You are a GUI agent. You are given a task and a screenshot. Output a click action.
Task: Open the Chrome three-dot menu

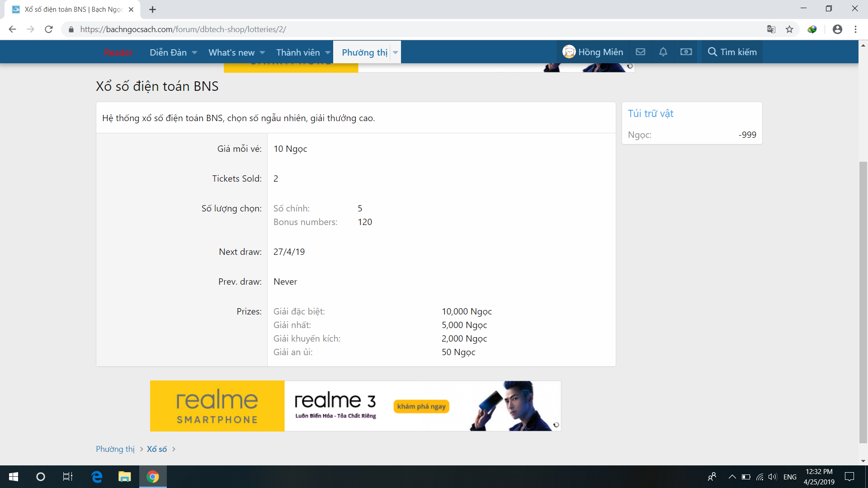point(855,29)
